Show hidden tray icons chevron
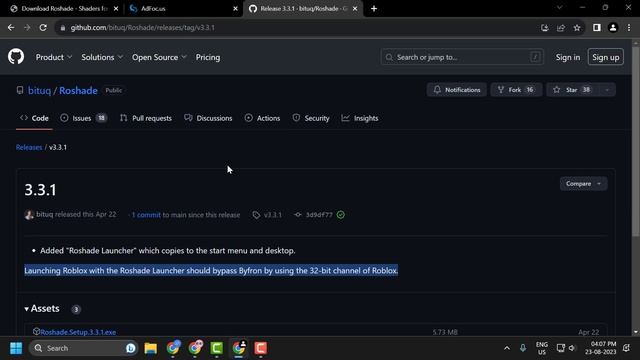This screenshot has height=360, width=640. tap(507, 348)
